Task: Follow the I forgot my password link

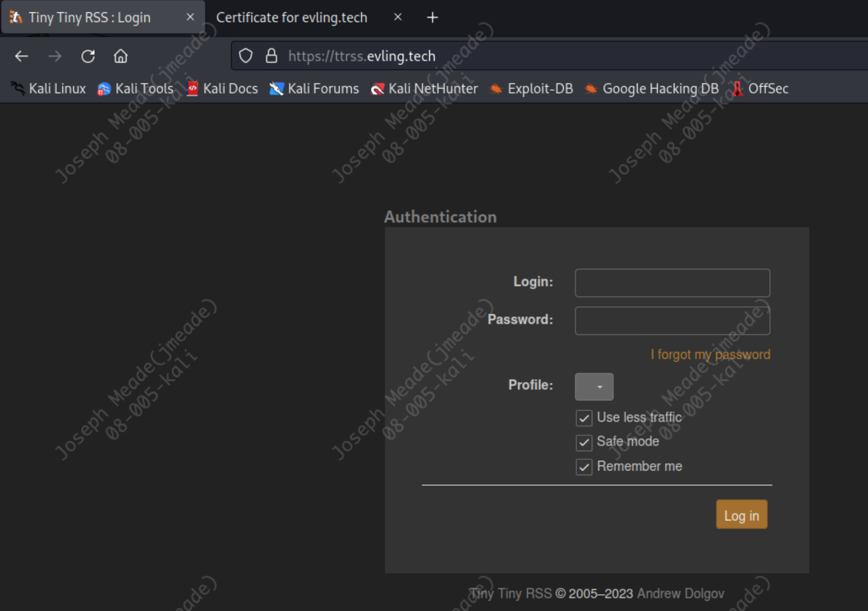Action: (x=710, y=355)
